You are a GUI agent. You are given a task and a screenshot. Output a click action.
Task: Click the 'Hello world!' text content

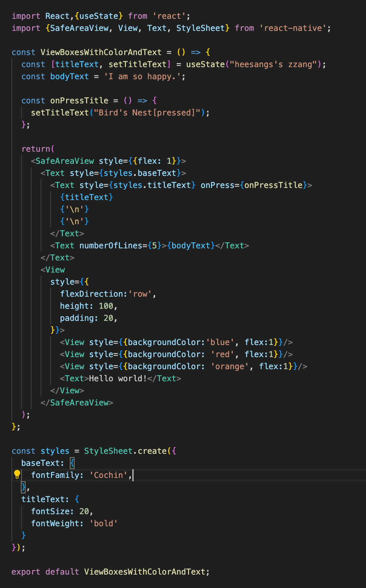coord(118,379)
